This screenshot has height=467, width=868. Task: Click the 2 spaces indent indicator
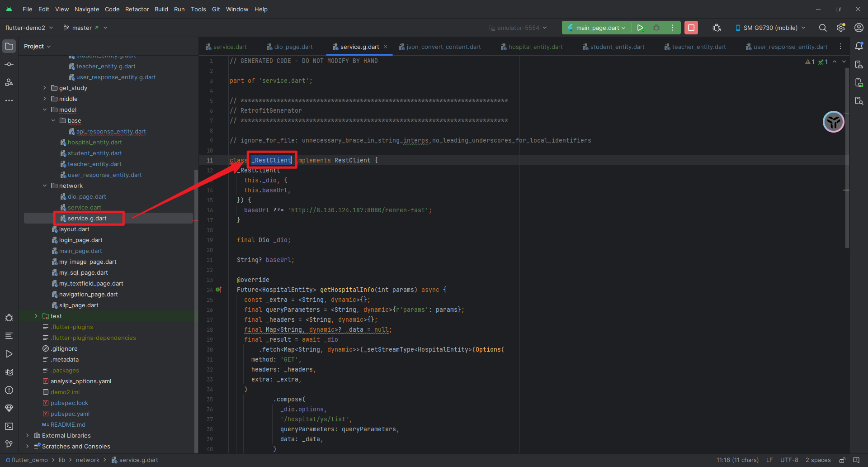pos(818,460)
